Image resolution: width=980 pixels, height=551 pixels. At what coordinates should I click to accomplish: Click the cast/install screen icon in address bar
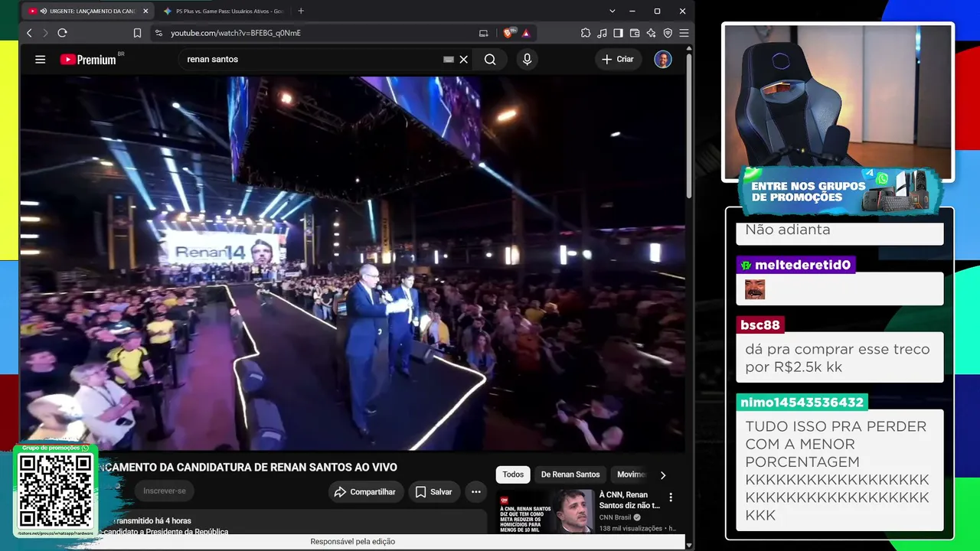click(483, 33)
